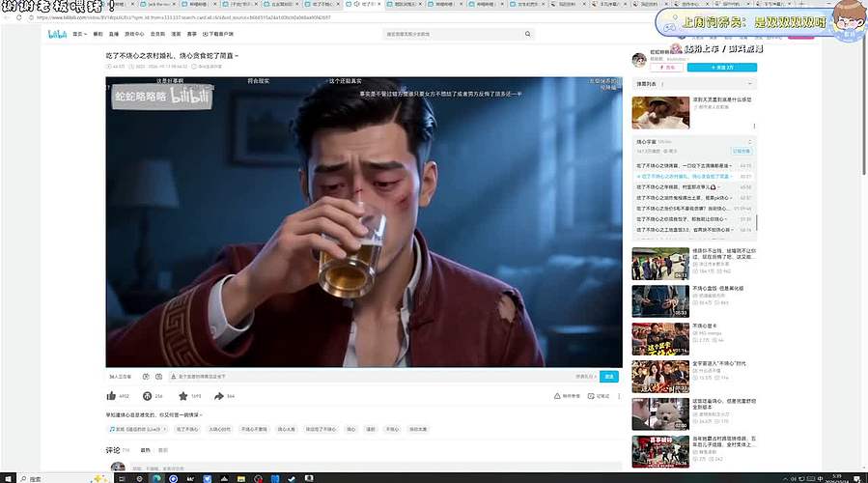Open the recommended video thumbnail with the white dog

660,413
